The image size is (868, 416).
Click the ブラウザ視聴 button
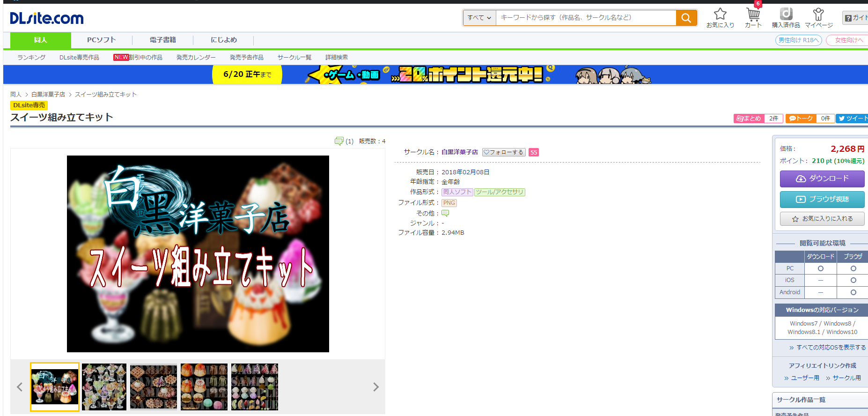pyautogui.click(x=822, y=199)
